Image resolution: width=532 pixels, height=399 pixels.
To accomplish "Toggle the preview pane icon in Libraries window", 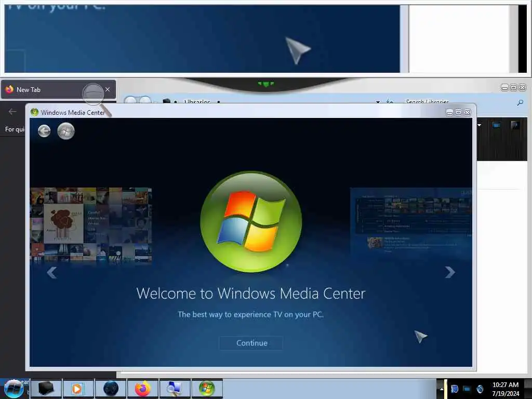I will tap(515, 125).
